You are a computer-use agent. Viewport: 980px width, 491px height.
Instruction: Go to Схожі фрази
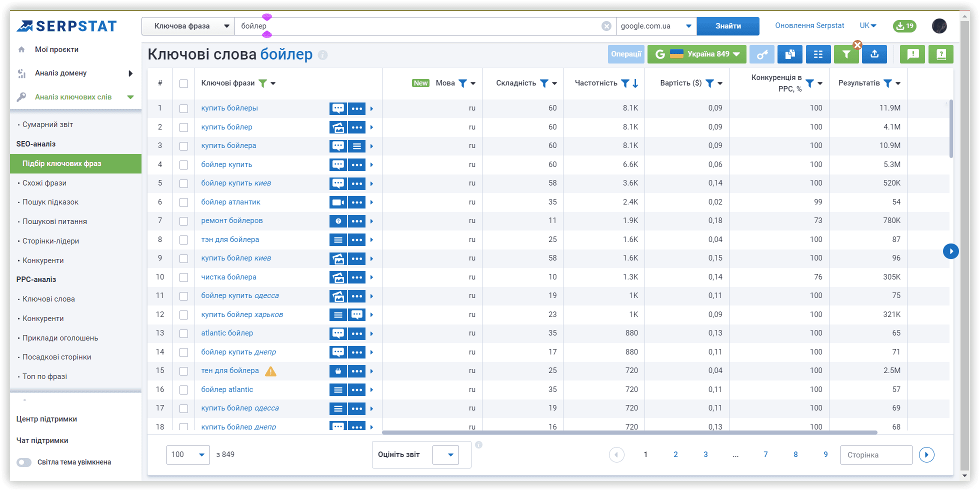click(44, 183)
